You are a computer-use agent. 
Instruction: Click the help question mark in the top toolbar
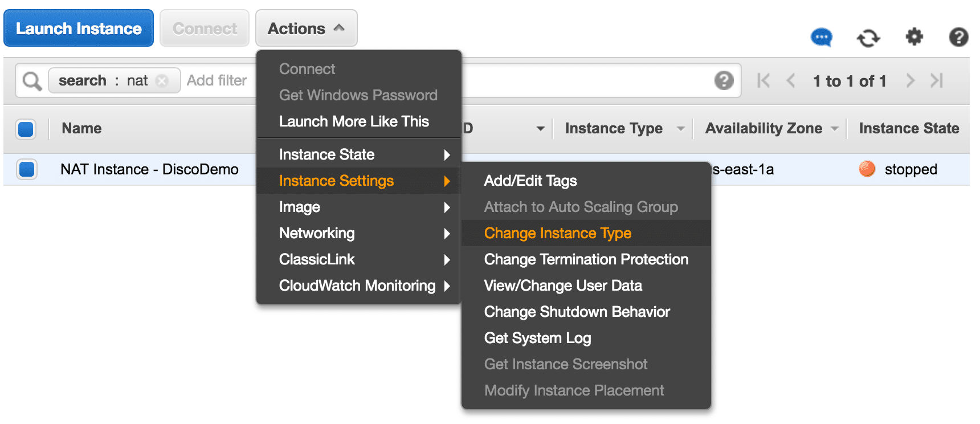click(958, 37)
